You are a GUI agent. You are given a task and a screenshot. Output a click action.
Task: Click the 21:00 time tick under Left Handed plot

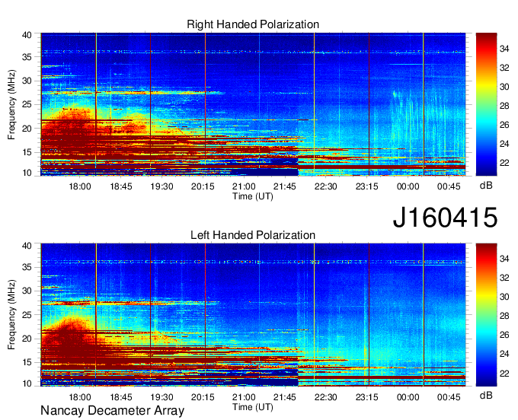[x=244, y=397]
